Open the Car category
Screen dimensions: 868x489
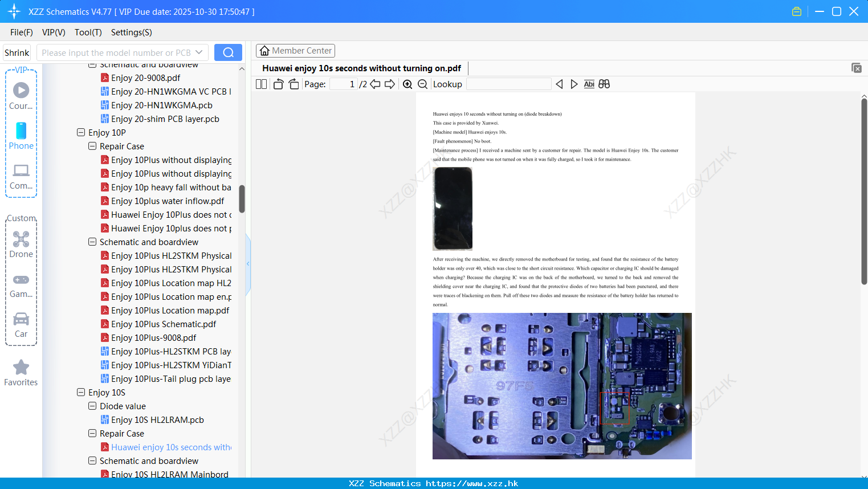(21, 325)
